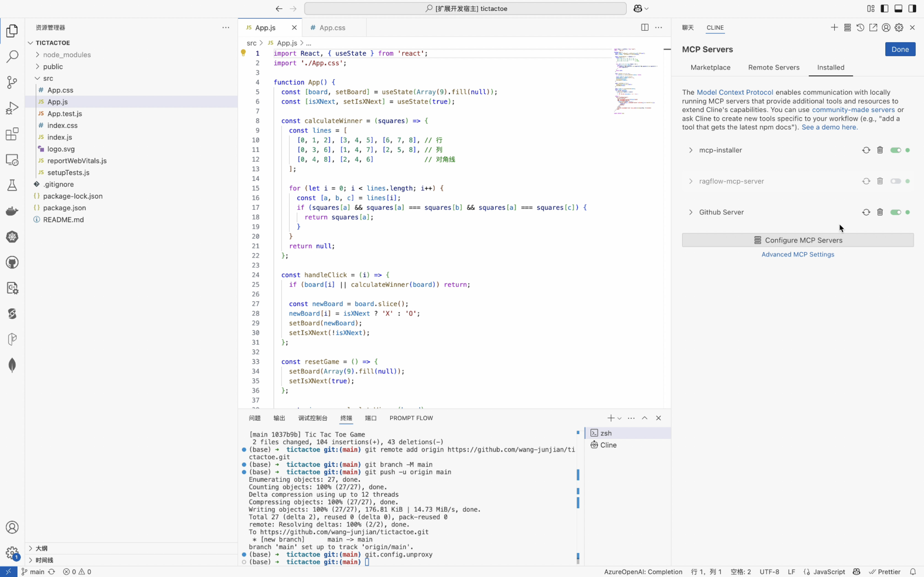This screenshot has width=924, height=577.
Task: Collapse the src folder
Action: (x=48, y=78)
